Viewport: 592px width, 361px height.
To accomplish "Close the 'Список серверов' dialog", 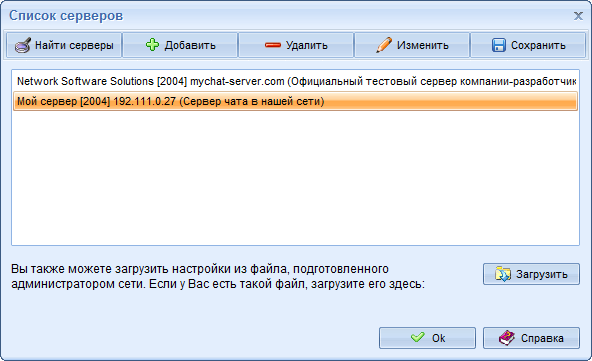I will tap(578, 16).
